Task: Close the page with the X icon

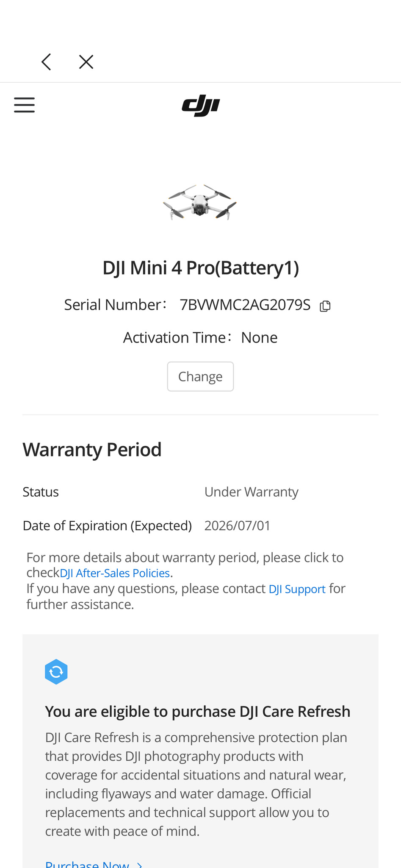Action: (x=86, y=62)
